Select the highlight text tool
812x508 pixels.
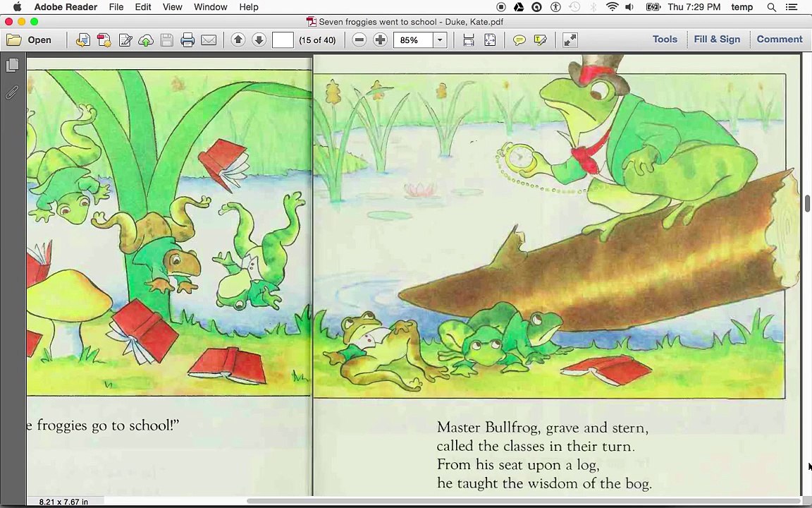click(x=540, y=40)
